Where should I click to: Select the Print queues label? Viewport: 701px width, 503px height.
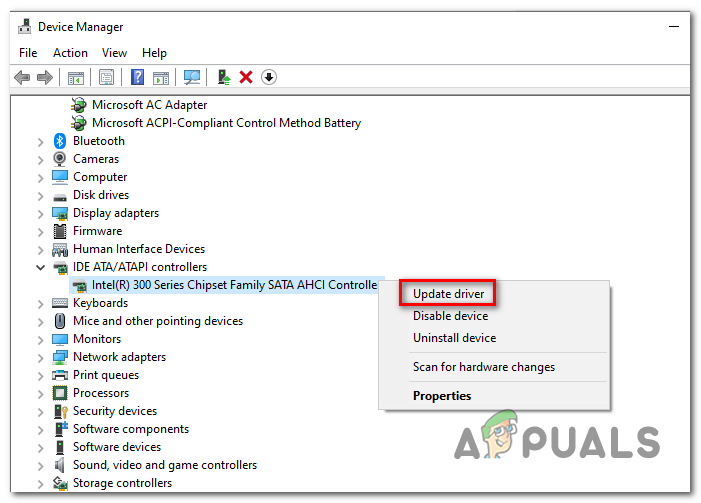coord(106,375)
